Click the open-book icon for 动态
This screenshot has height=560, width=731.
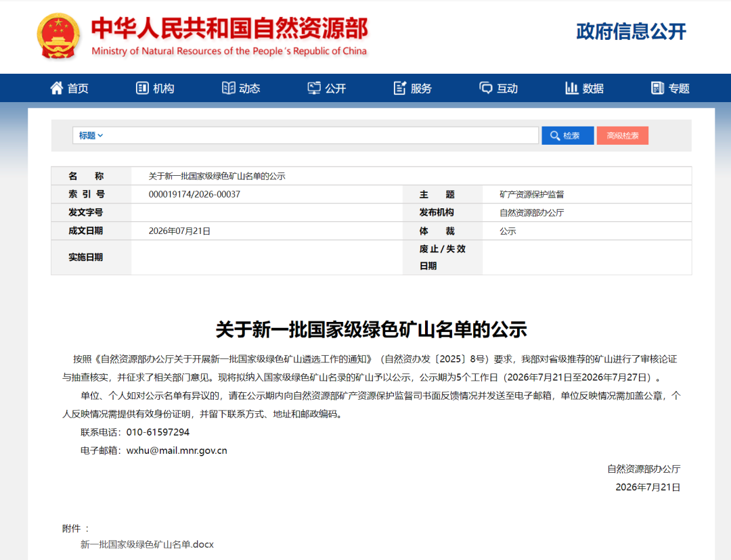tap(229, 88)
